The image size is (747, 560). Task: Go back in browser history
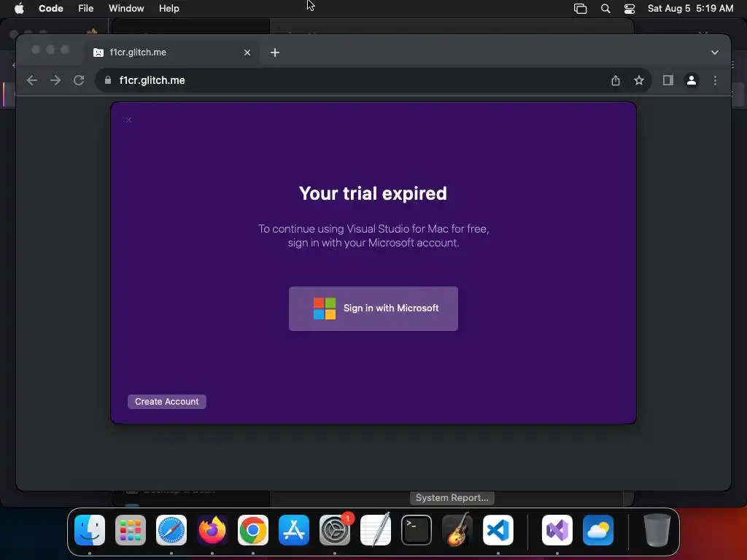tap(32, 80)
